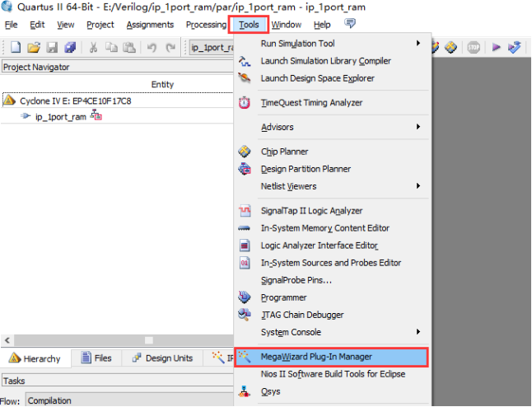Image resolution: width=532 pixels, height=407 pixels.
Task: Click the Undo toolbar icon
Action: 152,47
